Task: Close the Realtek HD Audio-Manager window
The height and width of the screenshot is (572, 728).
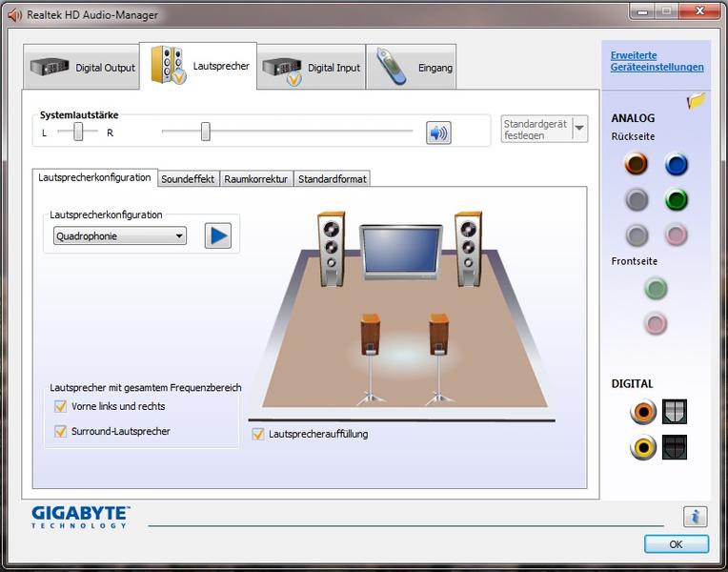Action: point(699,11)
